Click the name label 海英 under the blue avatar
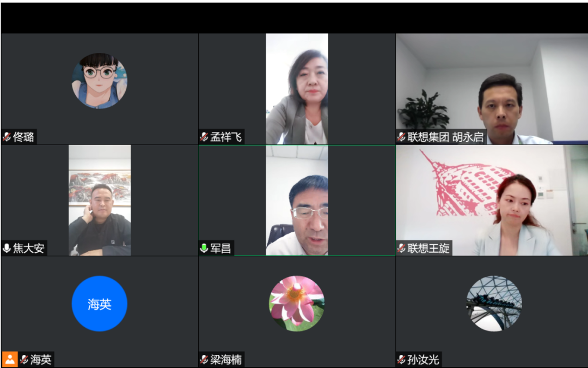 click(41, 360)
